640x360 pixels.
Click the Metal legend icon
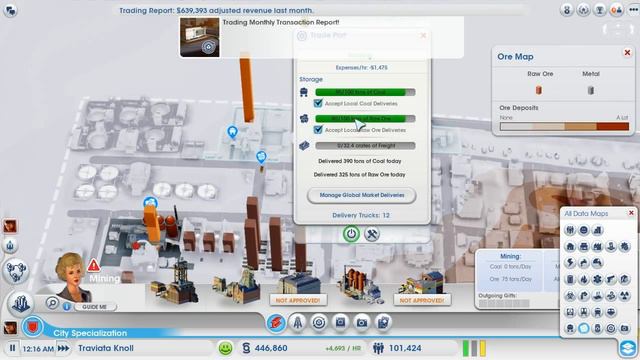click(591, 90)
